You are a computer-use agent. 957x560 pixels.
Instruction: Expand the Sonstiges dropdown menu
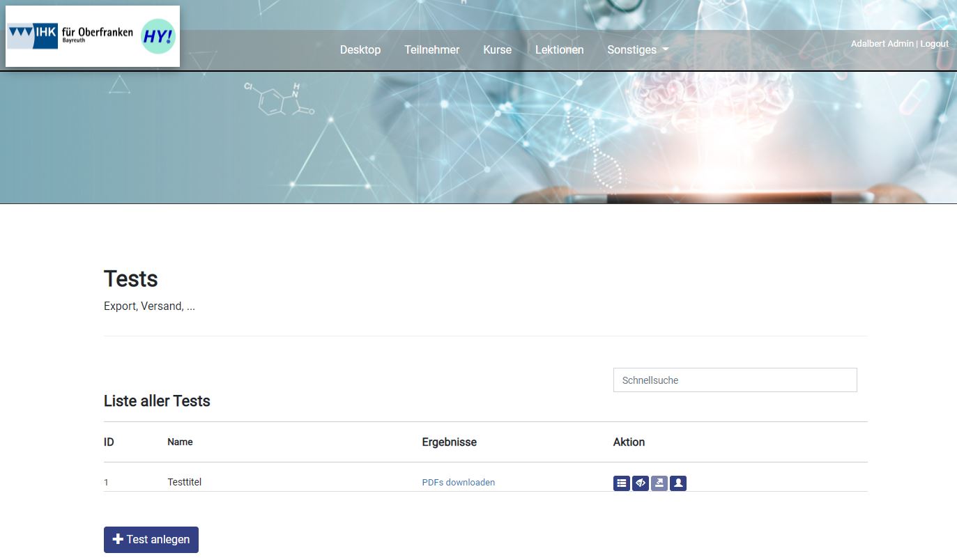[x=631, y=50]
